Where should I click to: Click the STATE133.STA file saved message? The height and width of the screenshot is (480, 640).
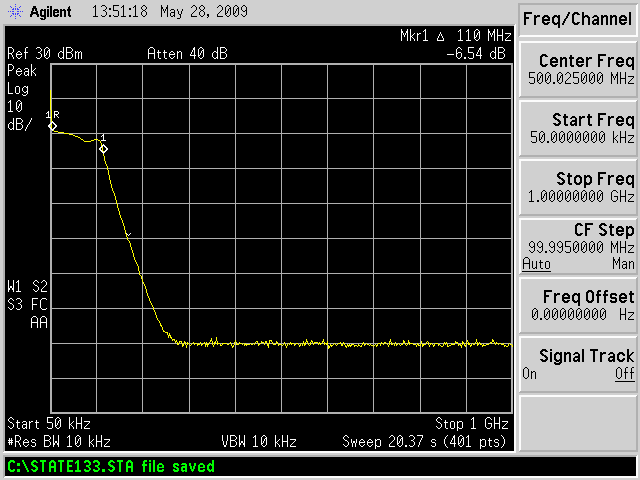tap(111, 466)
